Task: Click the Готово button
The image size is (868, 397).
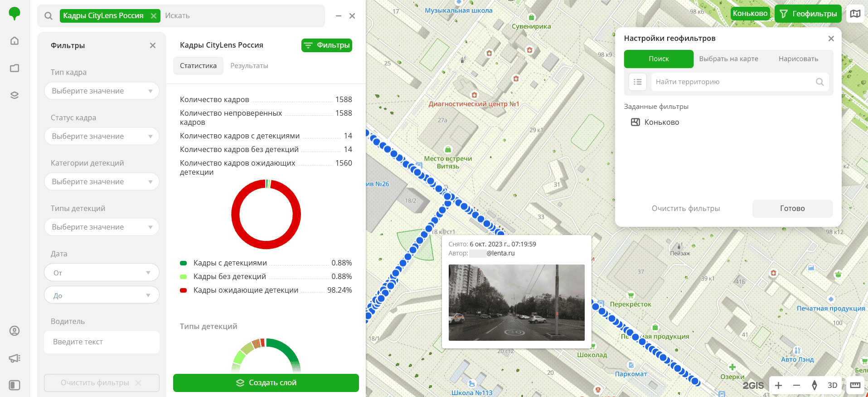Action: (792, 209)
